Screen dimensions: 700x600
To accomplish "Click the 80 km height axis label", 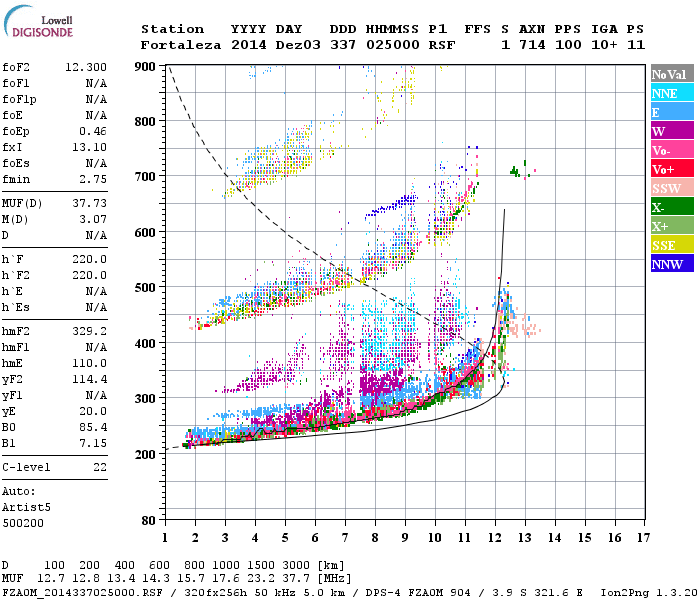I will coord(149,521).
